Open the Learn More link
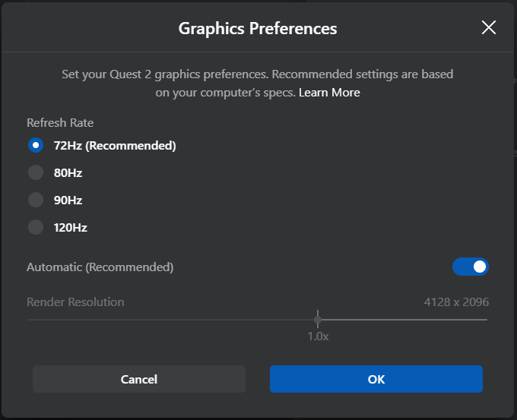This screenshot has width=517, height=420. click(x=329, y=93)
